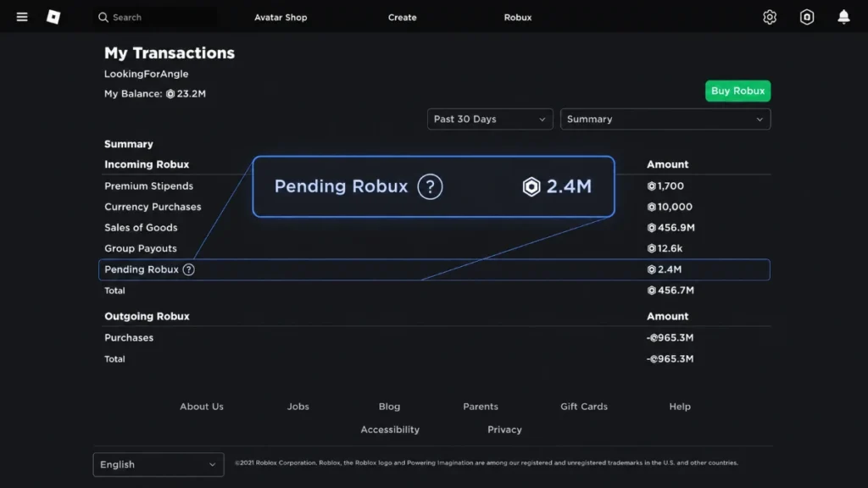Click the LookingForAngle username text
The height and width of the screenshot is (488, 868).
(x=146, y=74)
